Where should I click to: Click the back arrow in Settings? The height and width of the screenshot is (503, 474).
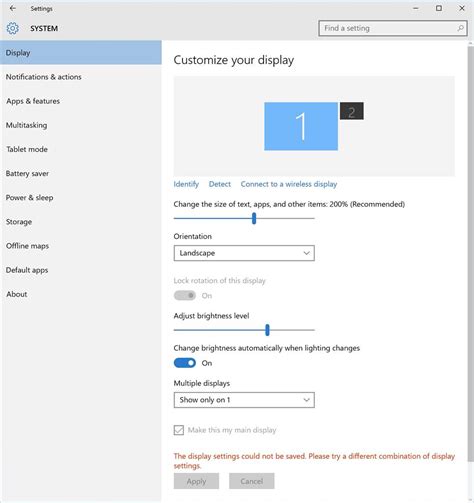(13, 8)
